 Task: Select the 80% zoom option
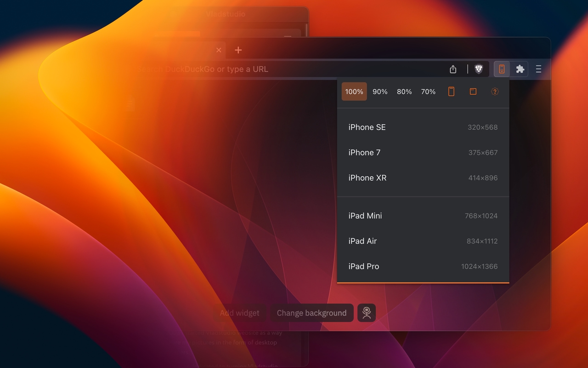[404, 92]
